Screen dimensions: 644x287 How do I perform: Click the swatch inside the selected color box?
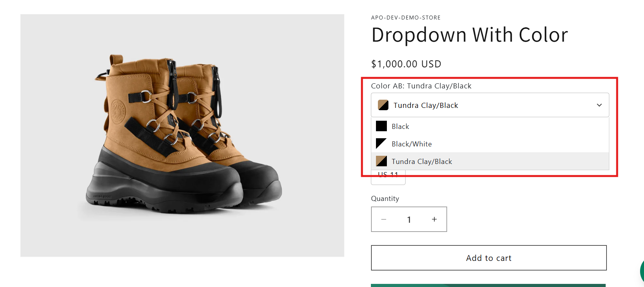coord(383,105)
